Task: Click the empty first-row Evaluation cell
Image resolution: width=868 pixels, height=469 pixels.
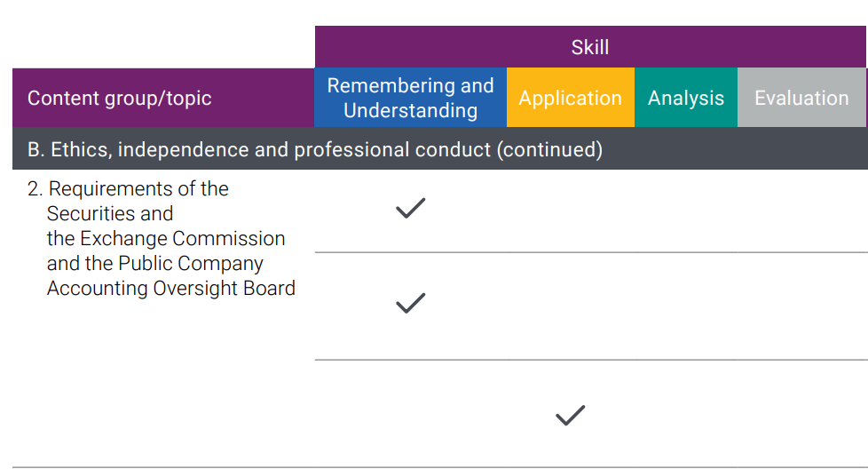Action: coord(801,211)
